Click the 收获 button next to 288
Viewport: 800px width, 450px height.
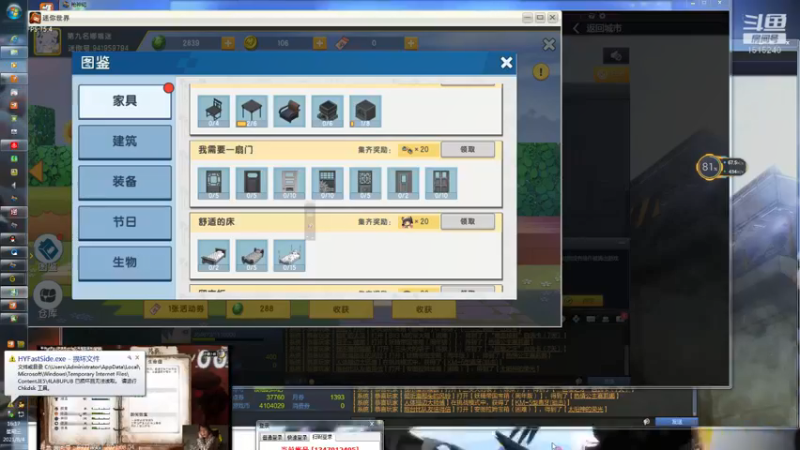coord(341,309)
